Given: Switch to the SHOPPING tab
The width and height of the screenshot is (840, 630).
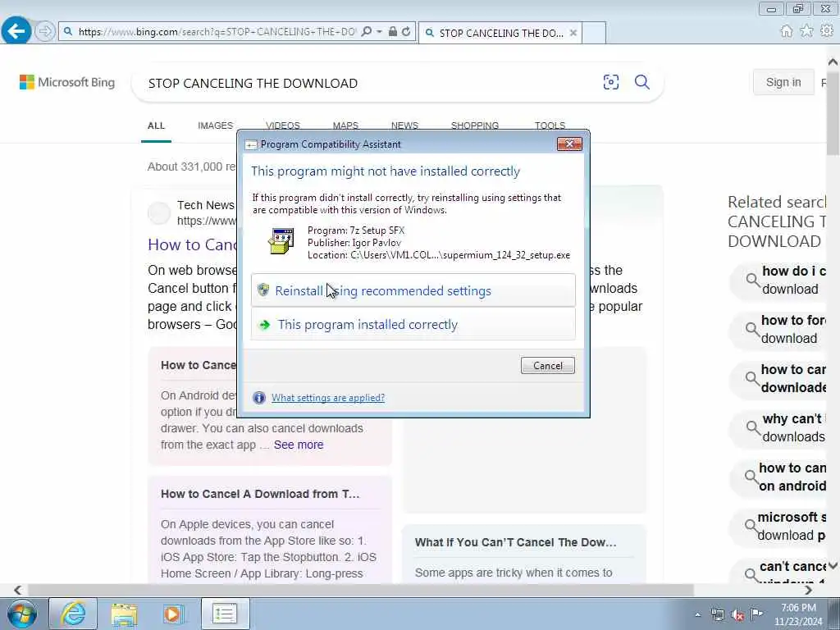Looking at the screenshot, I should point(475,126).
